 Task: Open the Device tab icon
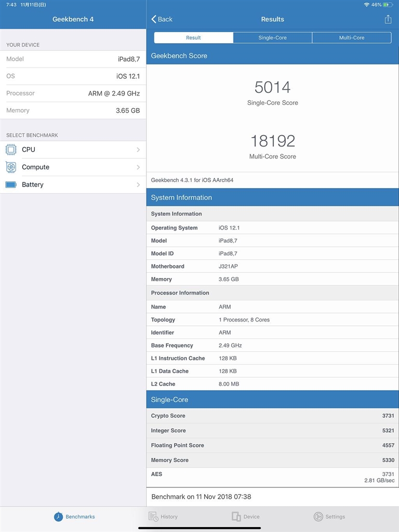tap(236, 516)
